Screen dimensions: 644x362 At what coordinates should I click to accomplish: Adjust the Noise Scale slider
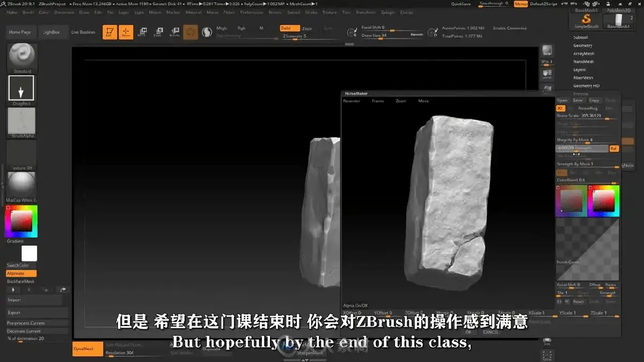coord(587,116)
